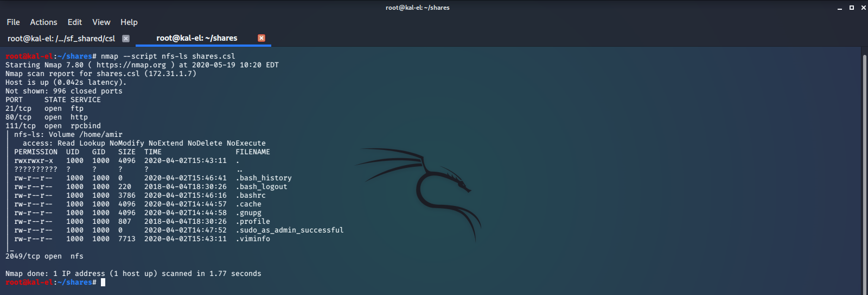Click the window title 'root@kal-el: ~/shares'
Screen dimensions: 868x295
point(418,8)
